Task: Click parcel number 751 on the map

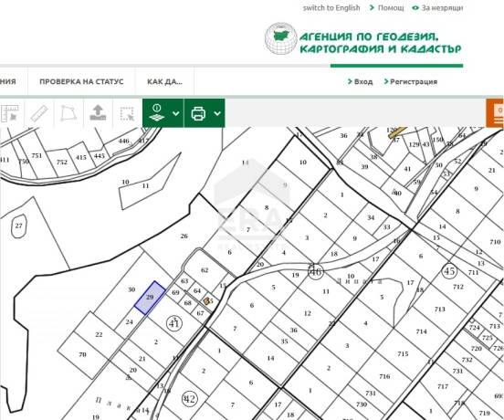Action: (37, 155)
